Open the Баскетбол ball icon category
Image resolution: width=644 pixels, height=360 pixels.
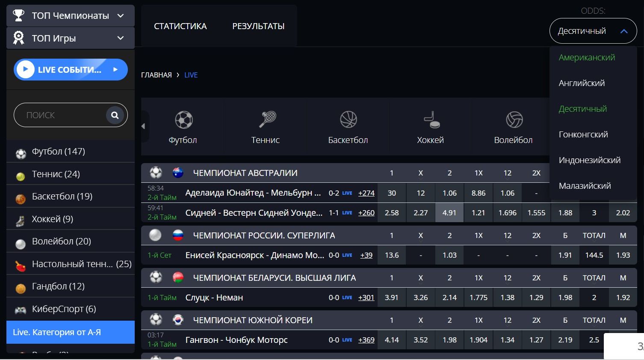coord(349,119)
